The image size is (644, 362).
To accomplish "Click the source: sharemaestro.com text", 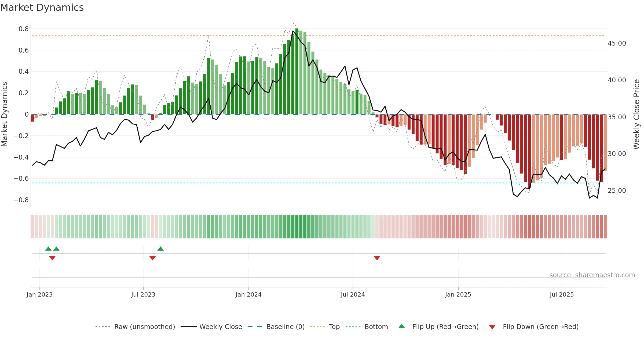I will 592,275.
